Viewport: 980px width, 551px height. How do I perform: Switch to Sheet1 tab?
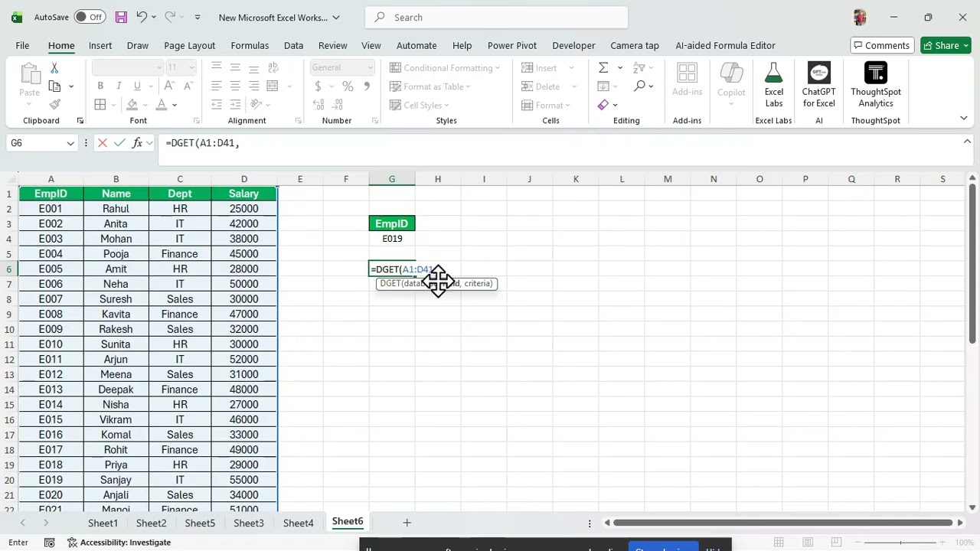[x=103, y=523]
